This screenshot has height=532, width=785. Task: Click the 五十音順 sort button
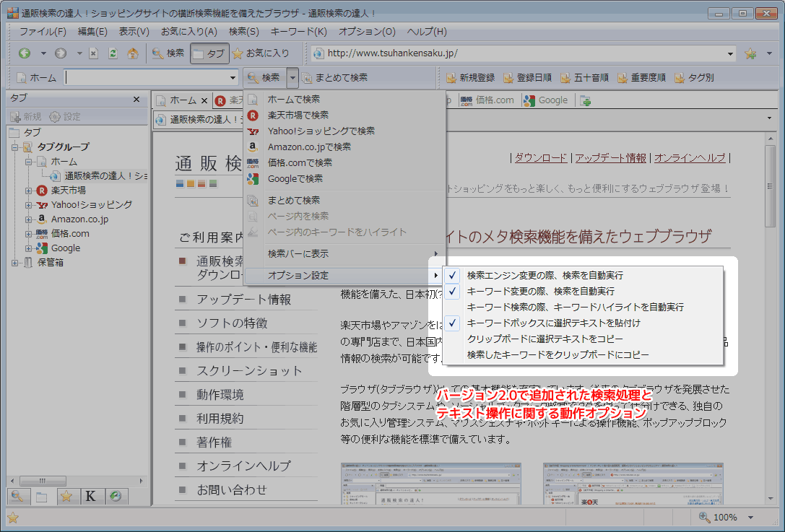coord(587,78)
